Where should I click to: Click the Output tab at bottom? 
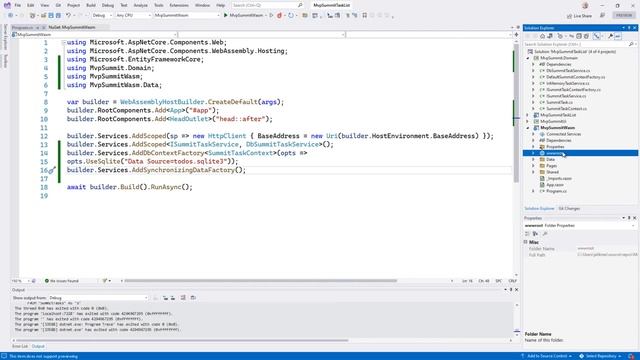[x=38, y=346]
